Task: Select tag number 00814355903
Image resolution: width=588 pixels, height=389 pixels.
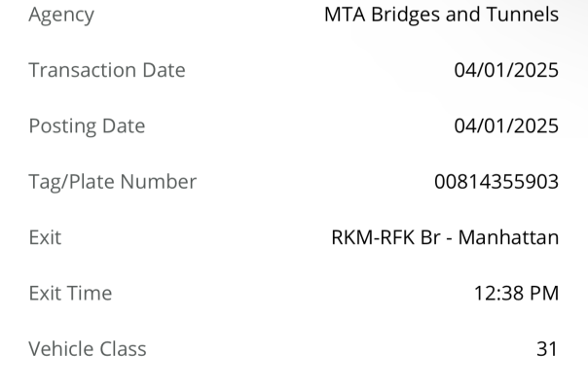Action: [x=496, y=182]
